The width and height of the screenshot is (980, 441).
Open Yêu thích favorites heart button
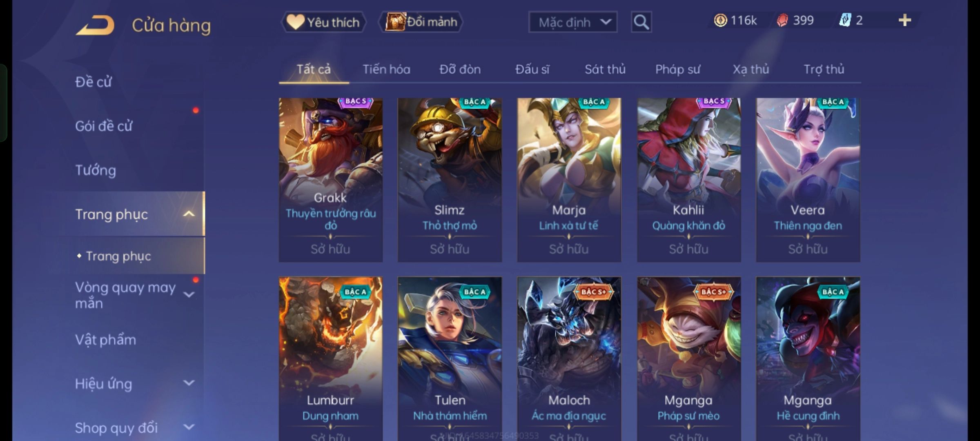click(x=323, y=22)
